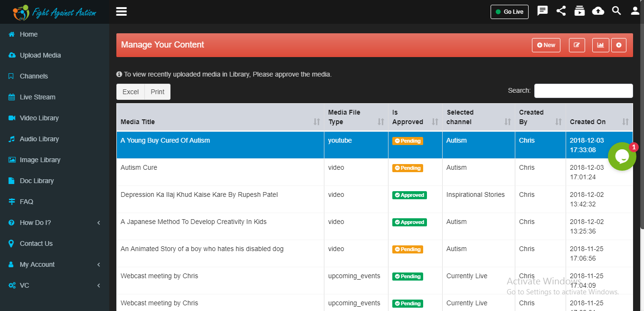Toggle Pending status for Autism Cure row
Viewport: 644px width, 311px height.
407,168
